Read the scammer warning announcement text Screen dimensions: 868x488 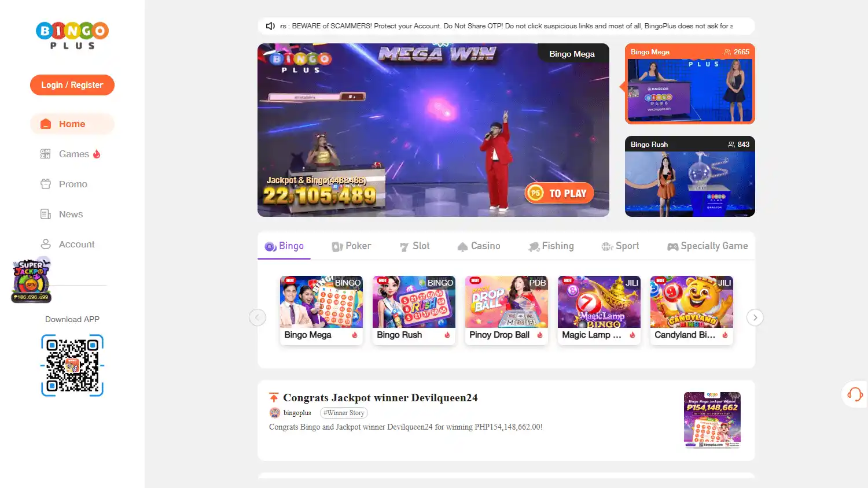[506, 26]
